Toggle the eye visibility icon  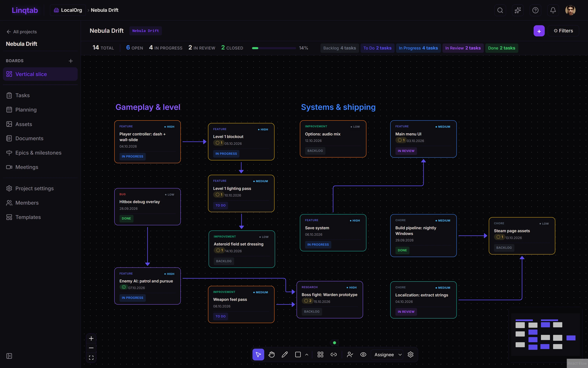(x=363, y=355)
